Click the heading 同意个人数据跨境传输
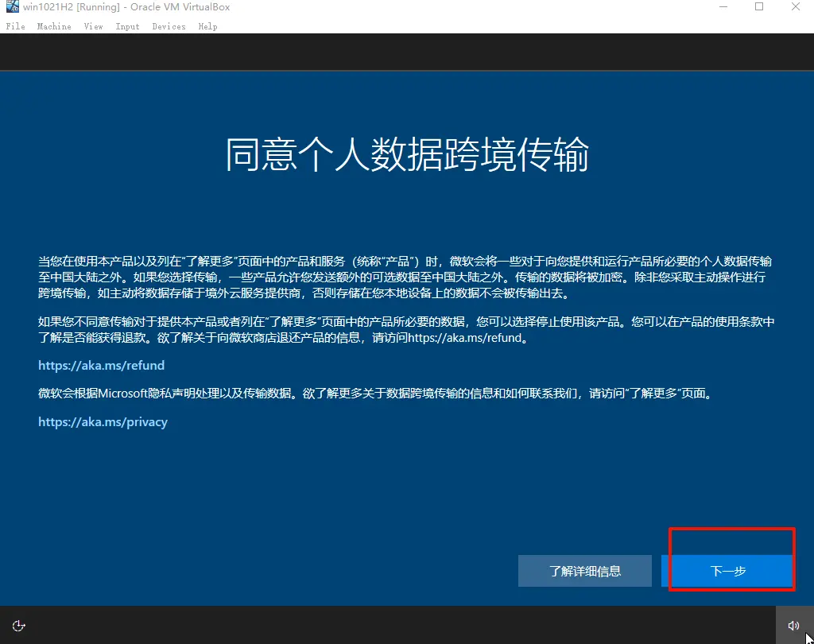Viewport: 814px width, 644px height. tap(407, 154)
